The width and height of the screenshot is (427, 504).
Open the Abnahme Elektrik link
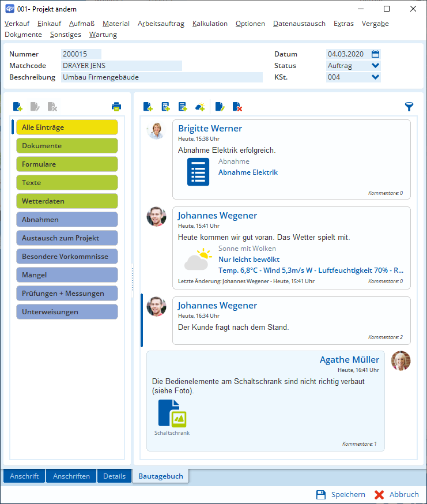click(x=248, y=172)
